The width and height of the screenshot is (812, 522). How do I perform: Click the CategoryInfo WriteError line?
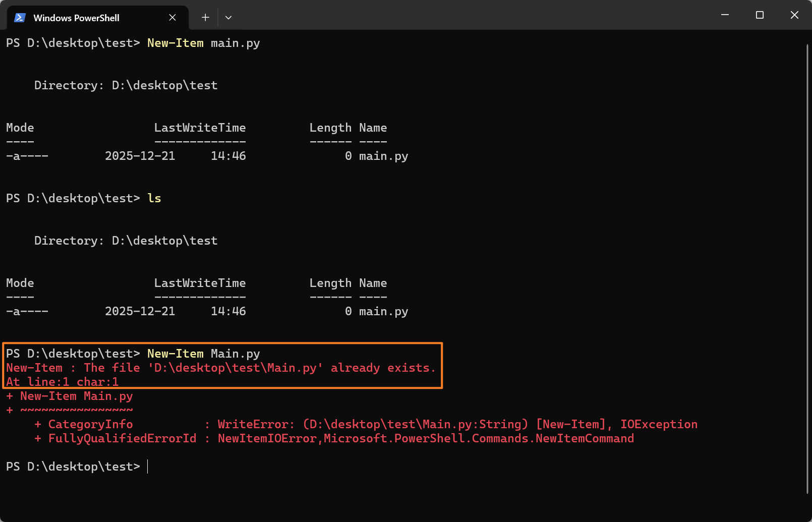tap(366, 425)
